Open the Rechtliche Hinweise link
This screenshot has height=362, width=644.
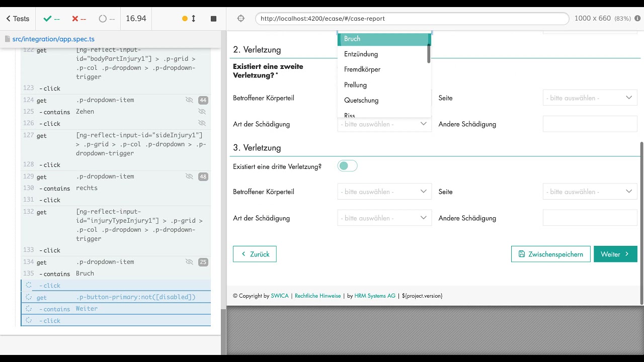[317, 296]
